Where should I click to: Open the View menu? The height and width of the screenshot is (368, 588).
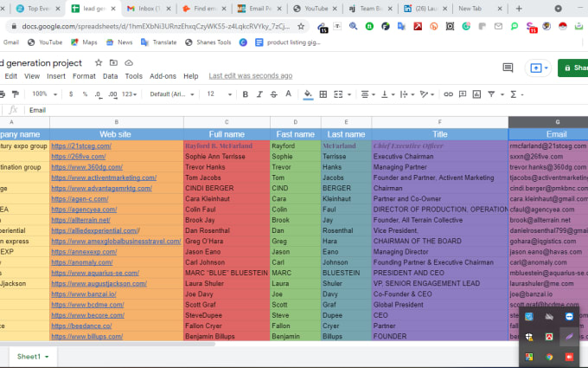click(x=32, y=76)
